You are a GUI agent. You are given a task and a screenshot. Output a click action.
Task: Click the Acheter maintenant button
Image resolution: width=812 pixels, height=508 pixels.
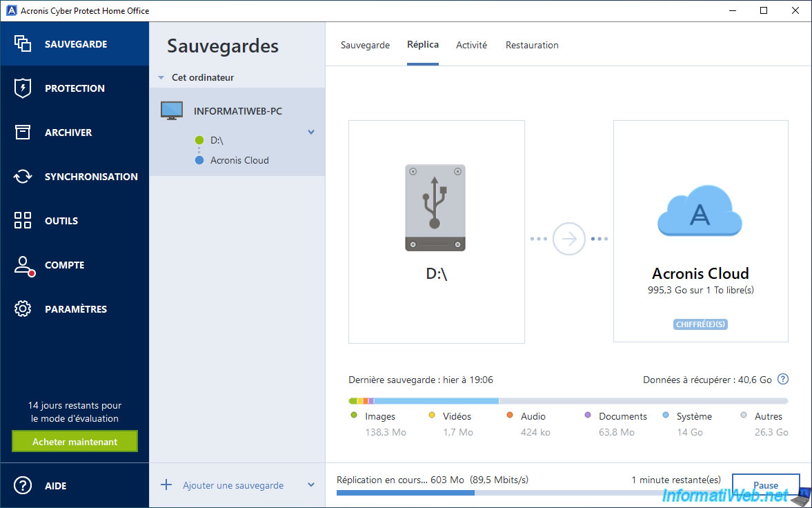click(x=75, y=442)
